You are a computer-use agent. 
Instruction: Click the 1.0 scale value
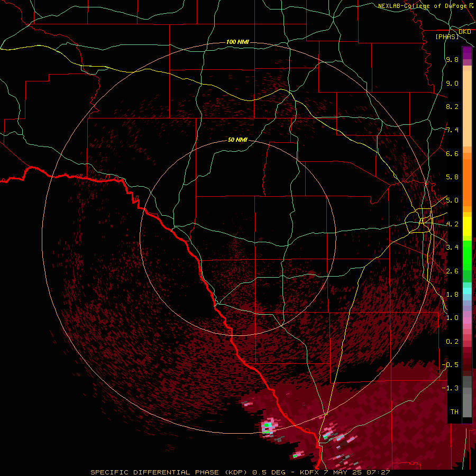pos(452,318)
